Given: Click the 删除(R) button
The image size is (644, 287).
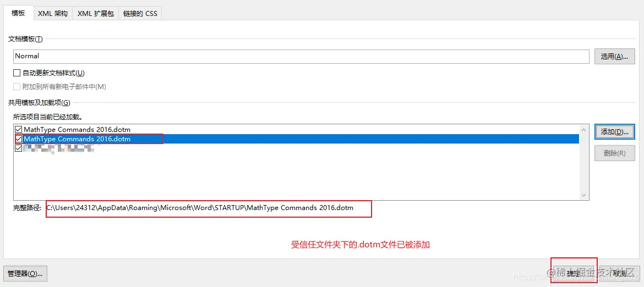Looking at the screenshot, I should (x=614, y=153).
